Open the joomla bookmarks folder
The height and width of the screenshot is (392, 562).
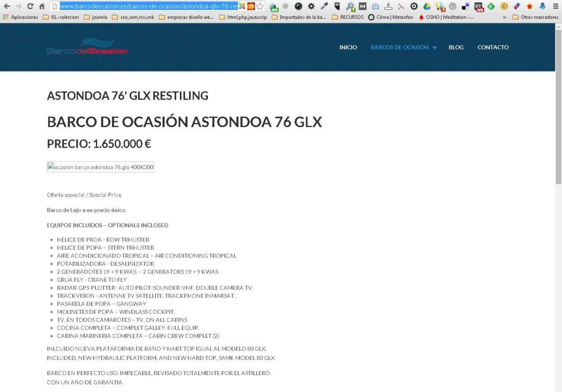[96, 17]
